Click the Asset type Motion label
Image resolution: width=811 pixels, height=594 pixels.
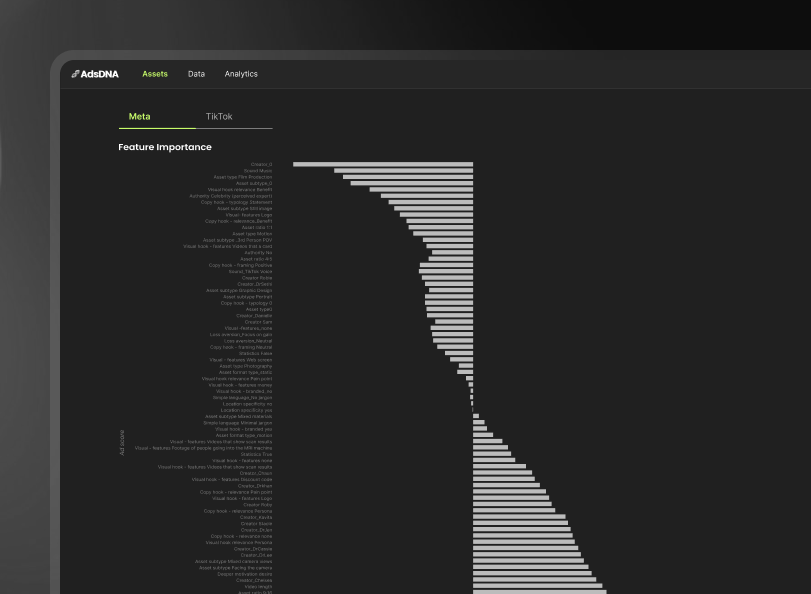point(252,234)
